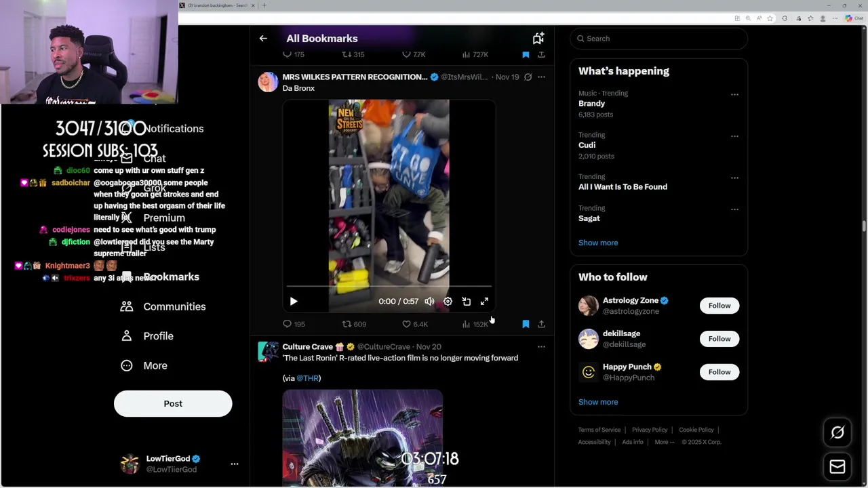Open more options on Culture Crave post
The width and height of the screenshot is (868, 488).
(x=541, y=346)
